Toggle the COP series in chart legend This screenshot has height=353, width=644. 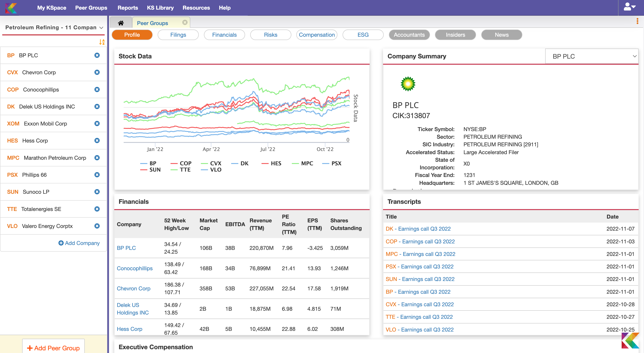point(181,163)
